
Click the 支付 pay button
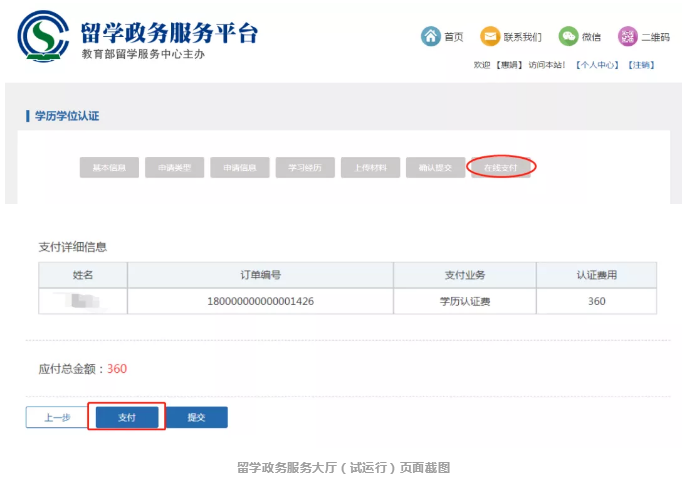[x=126, y=417]
